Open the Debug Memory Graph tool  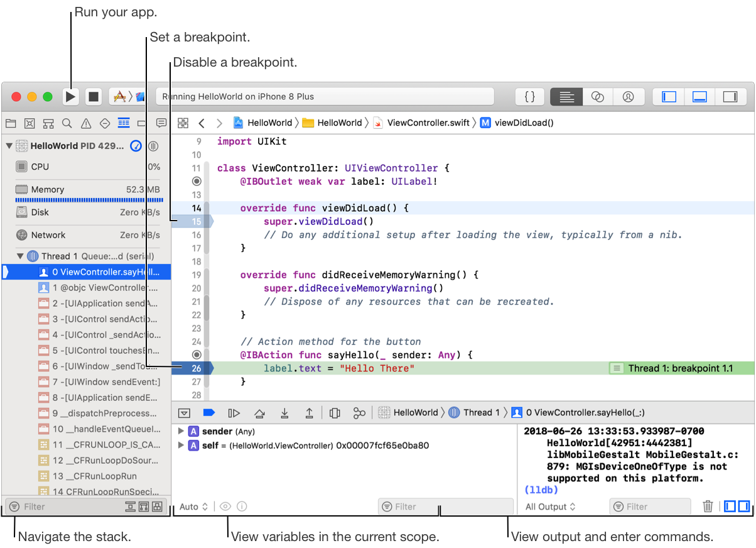click(x=359, y=413)
